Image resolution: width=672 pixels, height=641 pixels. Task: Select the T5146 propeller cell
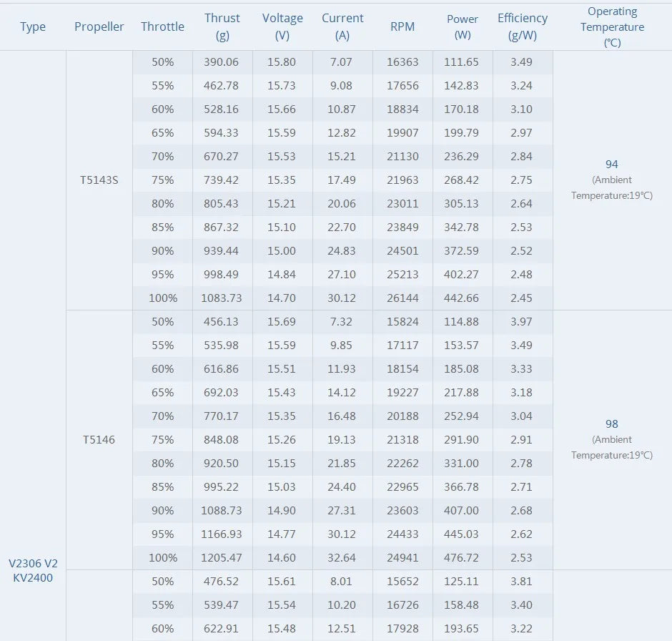point(99,439)
